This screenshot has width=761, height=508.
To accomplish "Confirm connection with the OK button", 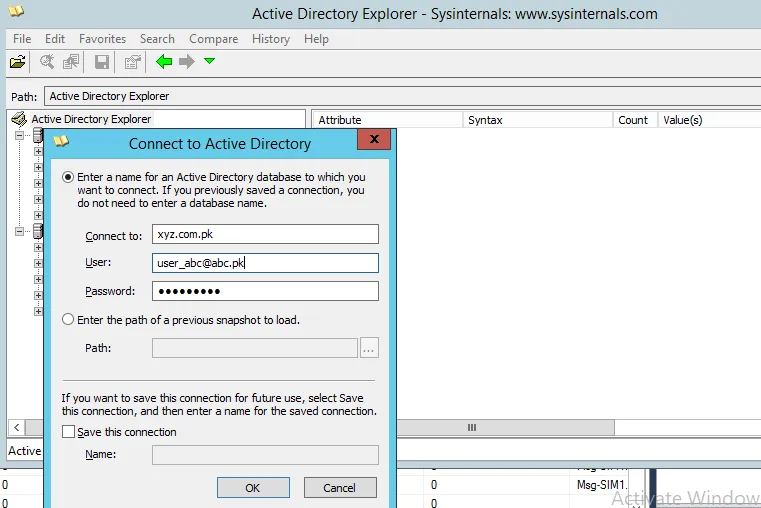I will tap(253, 488).
